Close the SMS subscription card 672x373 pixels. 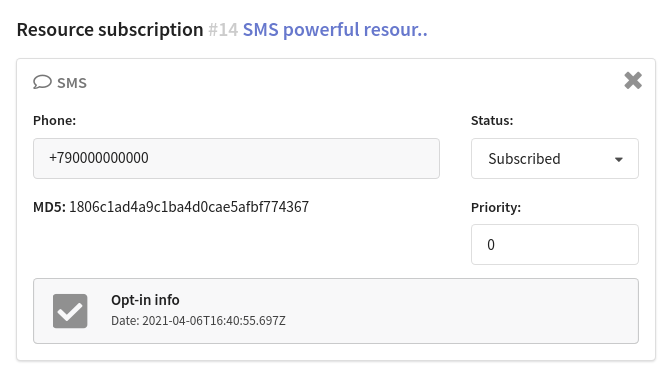633,81
